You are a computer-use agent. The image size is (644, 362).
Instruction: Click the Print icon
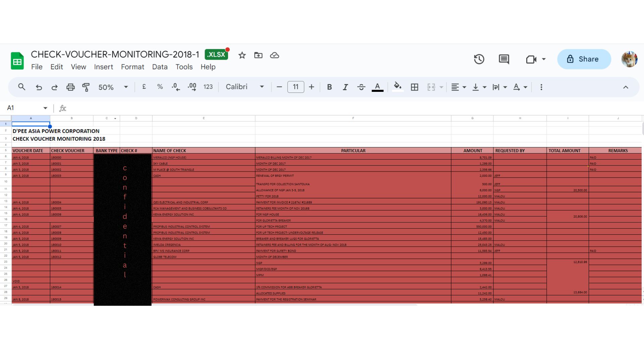pos(70,87)
